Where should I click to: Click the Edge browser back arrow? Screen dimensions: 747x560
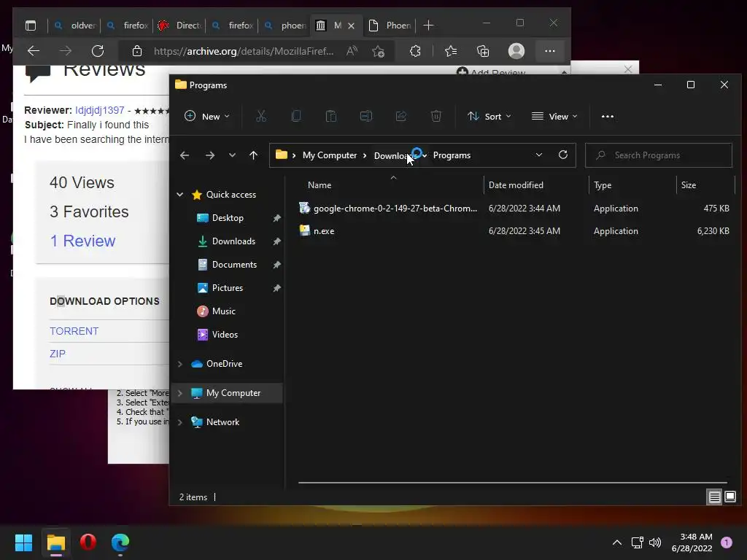coord(34,51)
